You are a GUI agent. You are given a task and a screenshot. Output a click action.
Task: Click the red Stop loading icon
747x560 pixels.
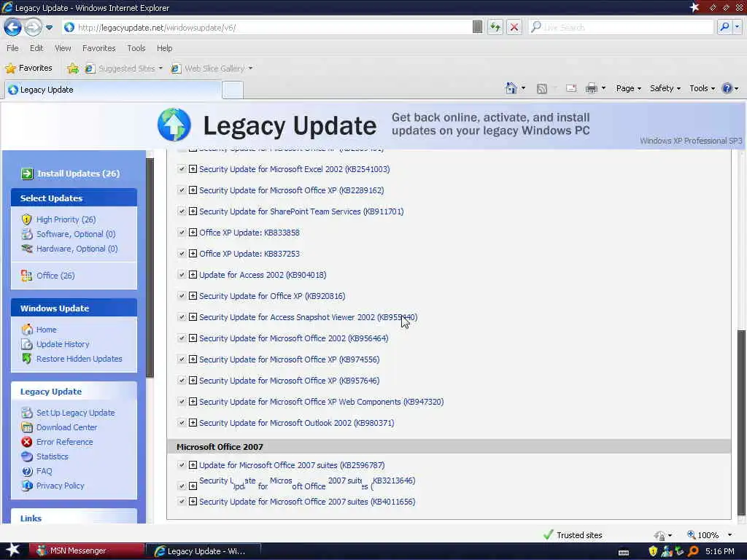pyautogui.click(x=514, y=27)
